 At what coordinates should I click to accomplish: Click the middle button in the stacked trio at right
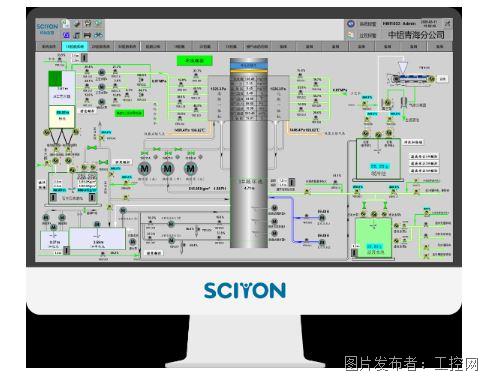[424, 163]
